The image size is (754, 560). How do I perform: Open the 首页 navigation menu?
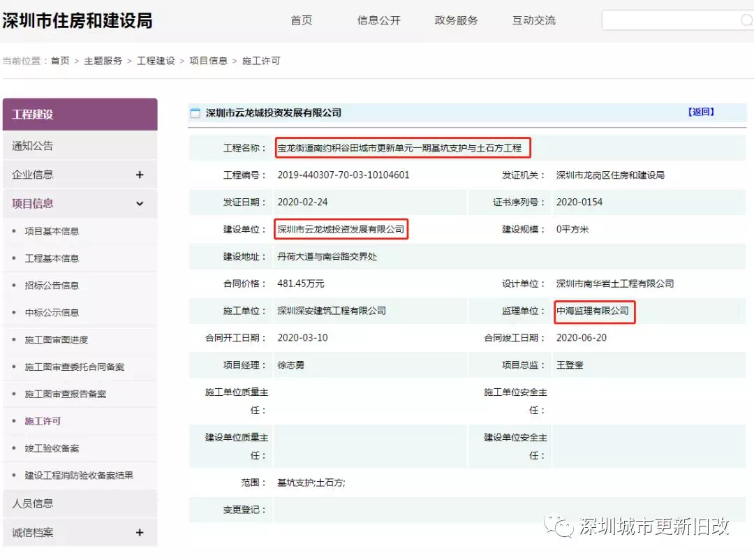click(x=302, y=20)
